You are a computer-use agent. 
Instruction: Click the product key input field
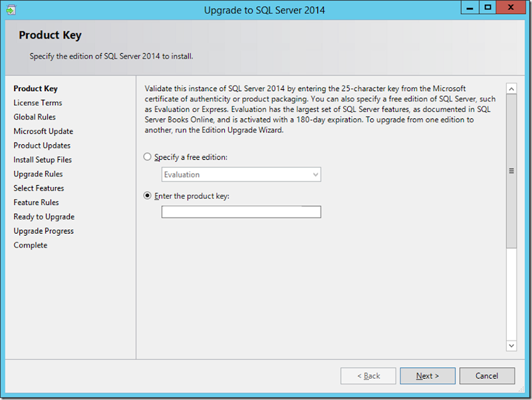[241, 212]
